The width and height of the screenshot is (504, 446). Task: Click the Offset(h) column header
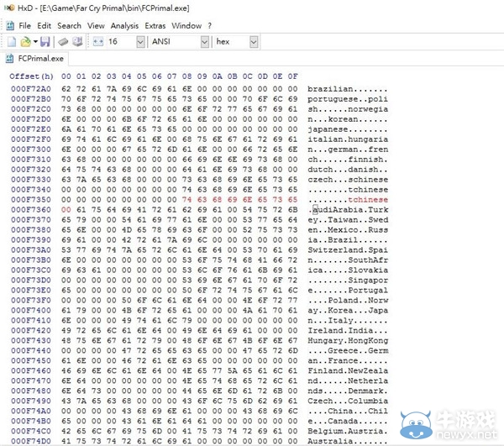click(31, 76)
